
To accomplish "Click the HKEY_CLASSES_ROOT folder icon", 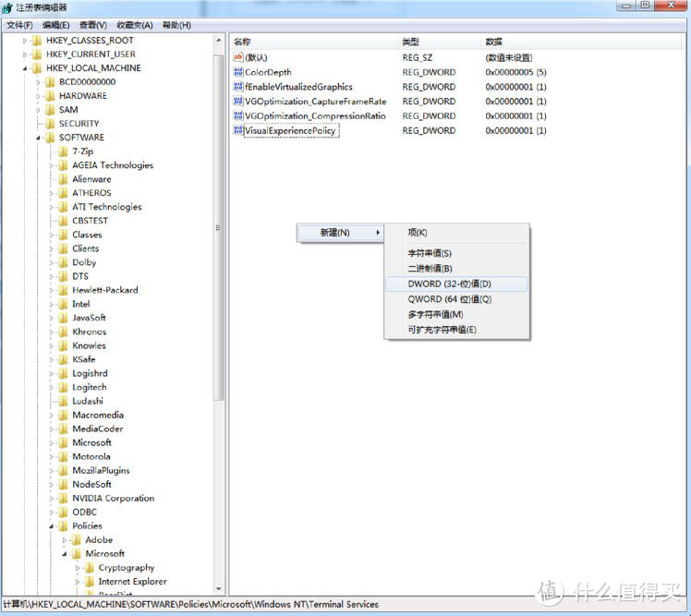I will pos(37,41).
